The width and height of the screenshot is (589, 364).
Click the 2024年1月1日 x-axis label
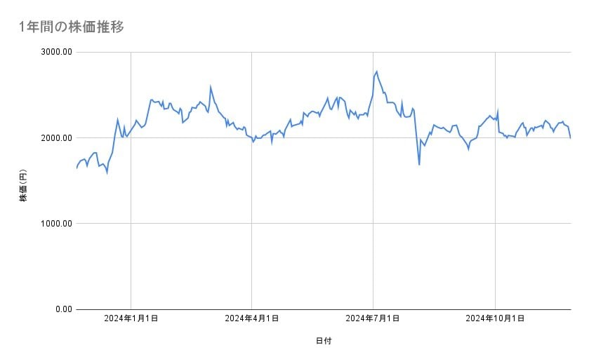[x=131, y=318]
